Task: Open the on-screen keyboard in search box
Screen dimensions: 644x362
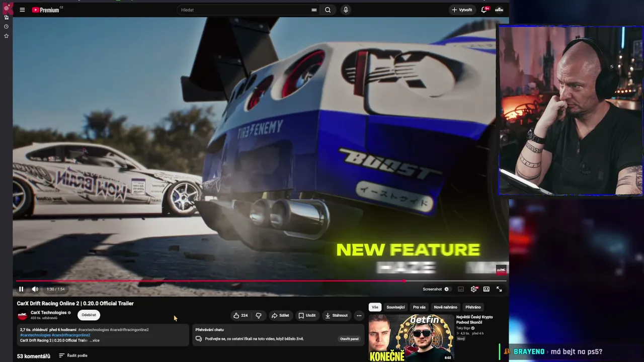Action: [x=314, y=10]
